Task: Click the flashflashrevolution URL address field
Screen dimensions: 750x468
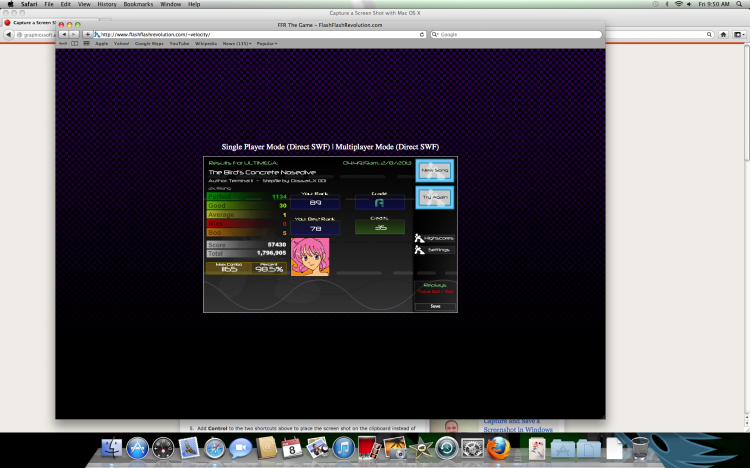Action: [x=259, y=34]
